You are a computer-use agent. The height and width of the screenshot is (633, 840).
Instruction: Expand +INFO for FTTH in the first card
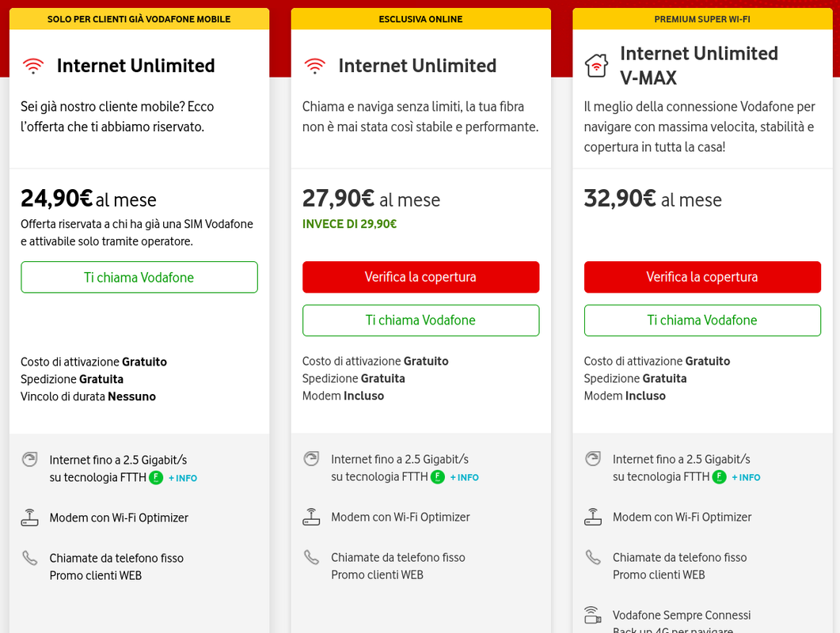183,478
